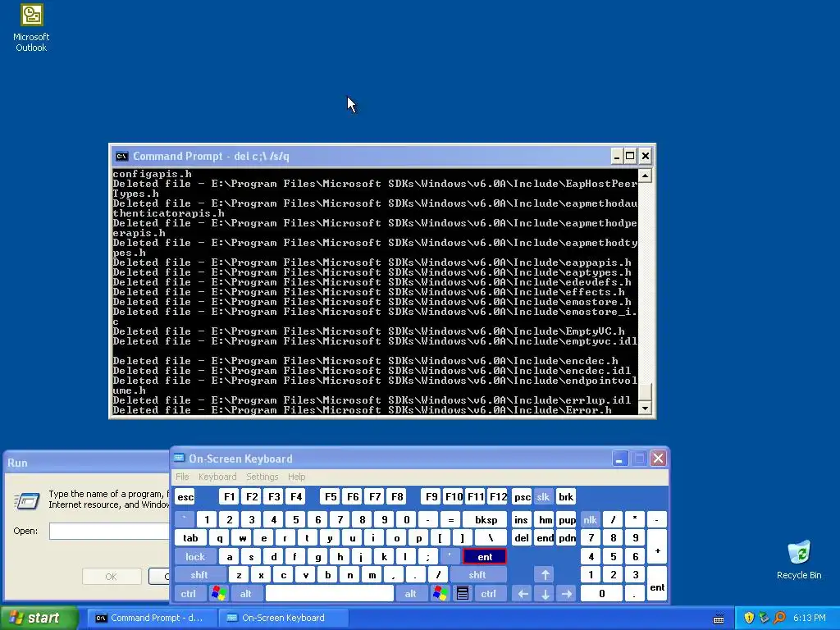Click the right arrow key
The image size is (840, 630).
[567, 594]
